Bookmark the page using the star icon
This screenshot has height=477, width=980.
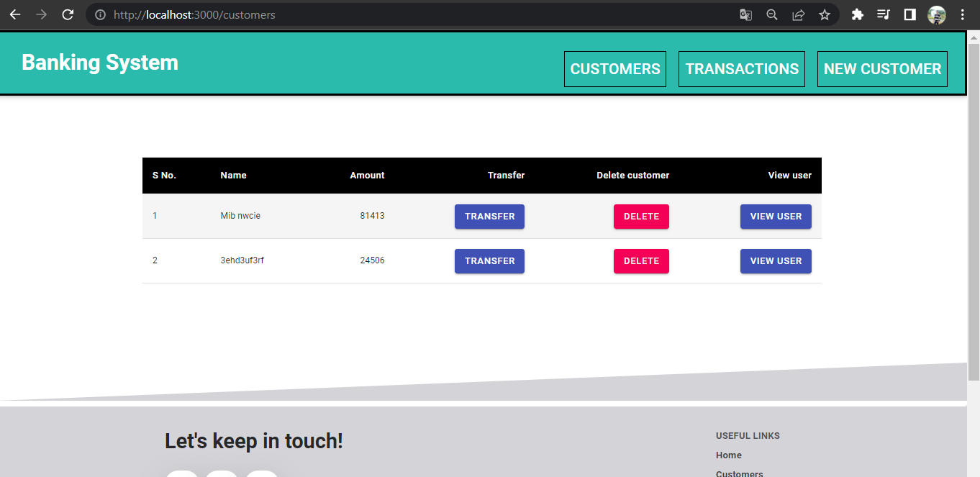824,14
